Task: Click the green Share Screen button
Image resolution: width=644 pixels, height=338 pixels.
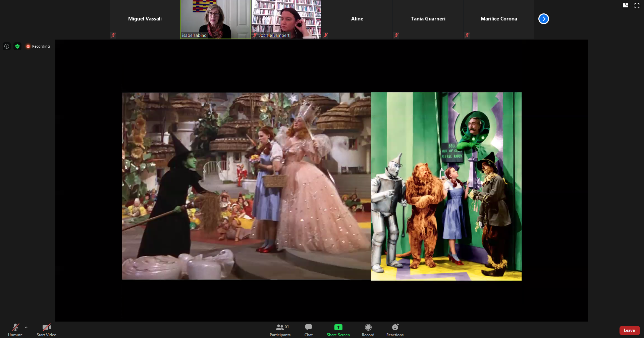Action: pyautogui.click(x=338, y=330)
